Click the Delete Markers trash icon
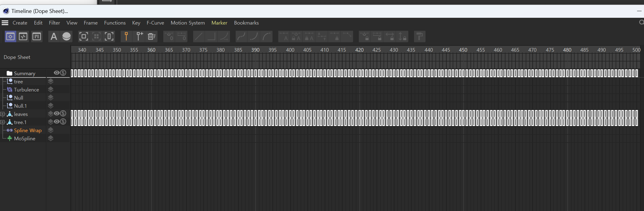This screenshot has width=644, height=211. [151, 36]
